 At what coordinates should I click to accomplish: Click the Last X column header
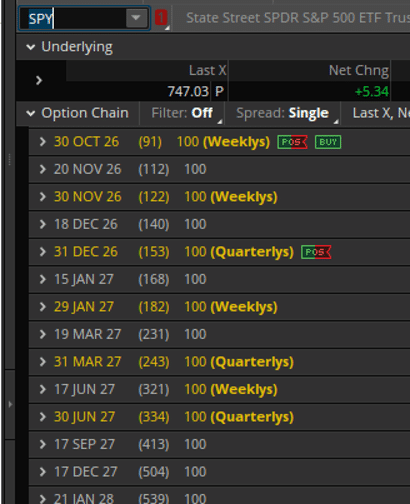point(208,71)
